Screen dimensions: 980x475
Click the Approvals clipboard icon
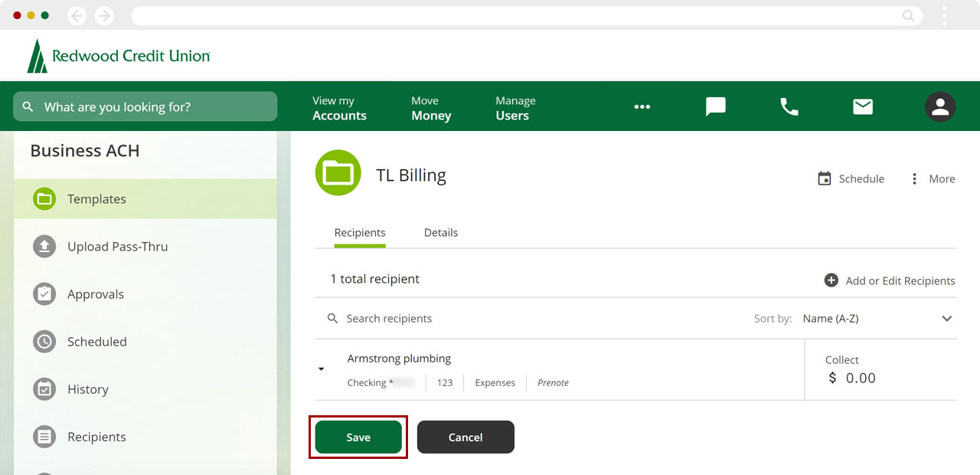44,294
